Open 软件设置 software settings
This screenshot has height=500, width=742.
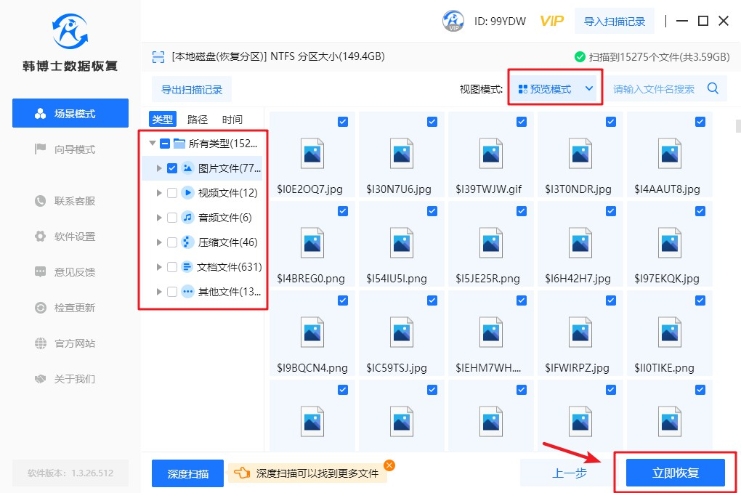tap(74, 236)
